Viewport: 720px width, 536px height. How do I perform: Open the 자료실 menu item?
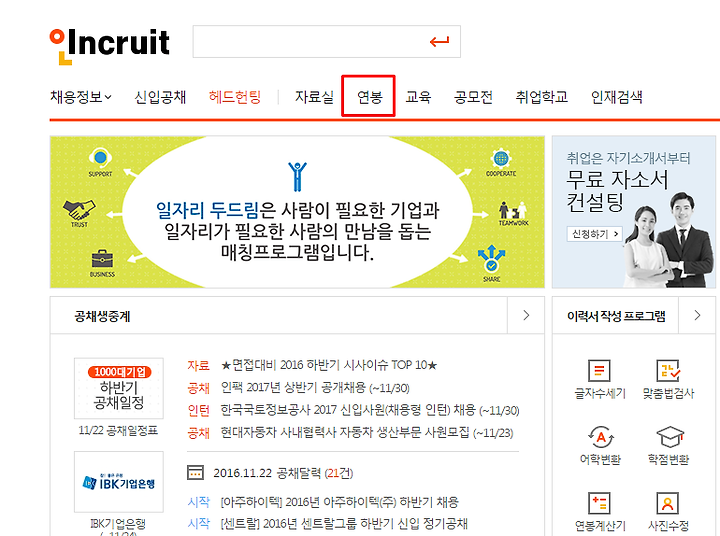[314, 97]
